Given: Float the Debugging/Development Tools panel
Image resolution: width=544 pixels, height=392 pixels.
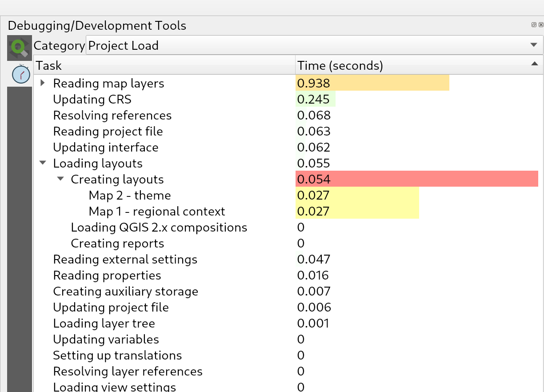Looking at the screenshot, I should 534,25.
